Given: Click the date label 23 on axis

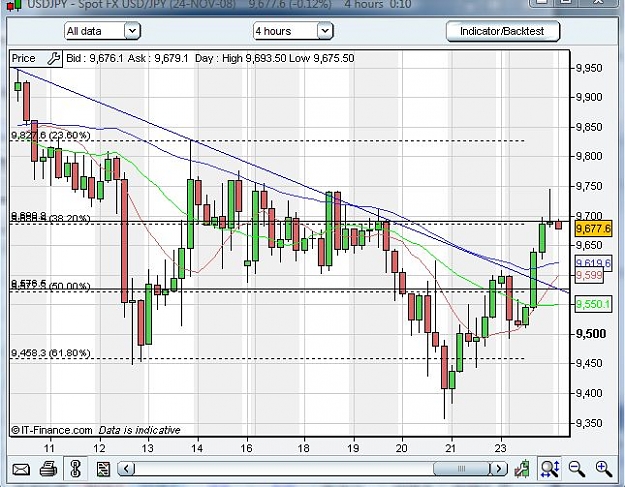Looking at the screenshot, I should [500, 448].
